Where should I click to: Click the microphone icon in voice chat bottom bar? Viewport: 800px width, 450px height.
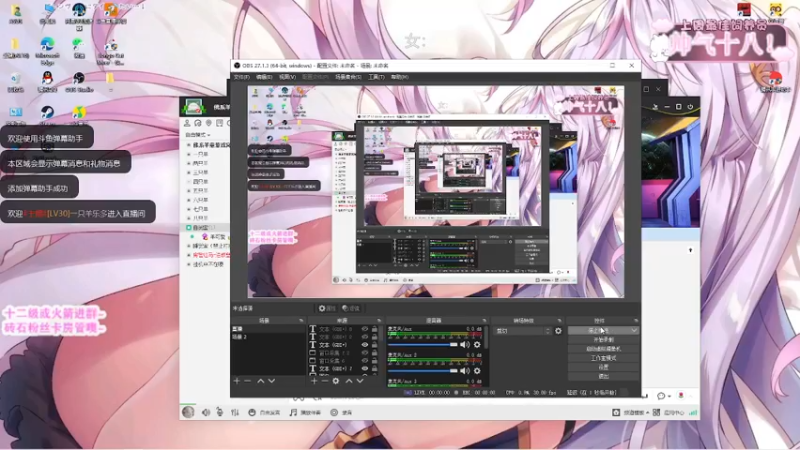pyautogui.click(x=219, y=412)
